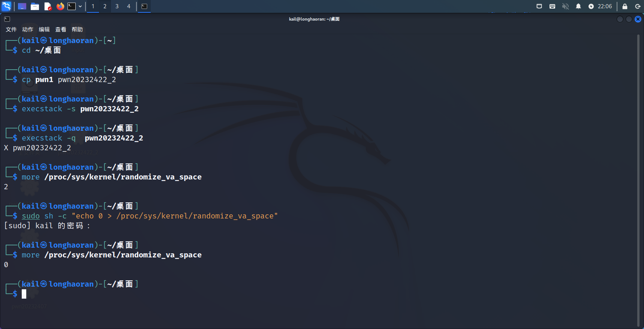Close the terminal window
This screenshot has width=644, height=329.
tap(638, 19)
